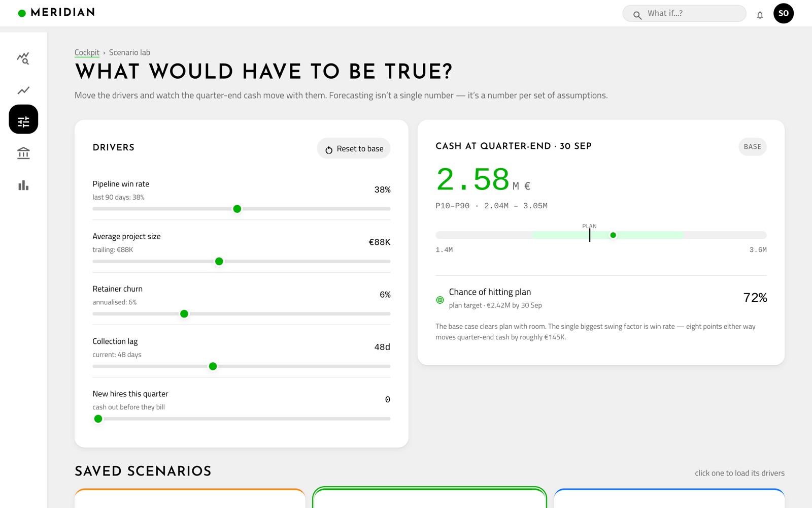Click the target icon beside Chance of hitting plan
The width and height of the screenshot is (812, 508).
[440, 300]
